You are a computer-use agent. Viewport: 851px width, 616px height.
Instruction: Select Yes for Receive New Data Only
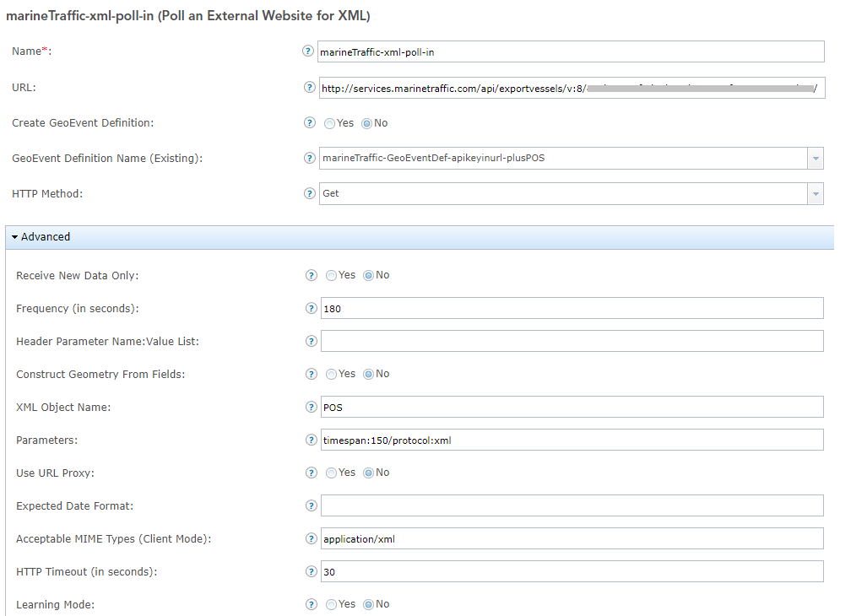click(x=332, y=275)
